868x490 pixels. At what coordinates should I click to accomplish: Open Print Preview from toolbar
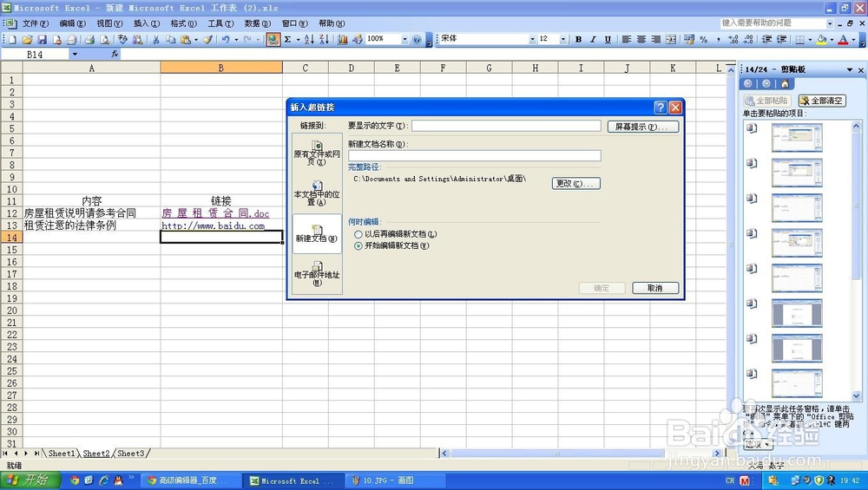click(x=104, y=39)
